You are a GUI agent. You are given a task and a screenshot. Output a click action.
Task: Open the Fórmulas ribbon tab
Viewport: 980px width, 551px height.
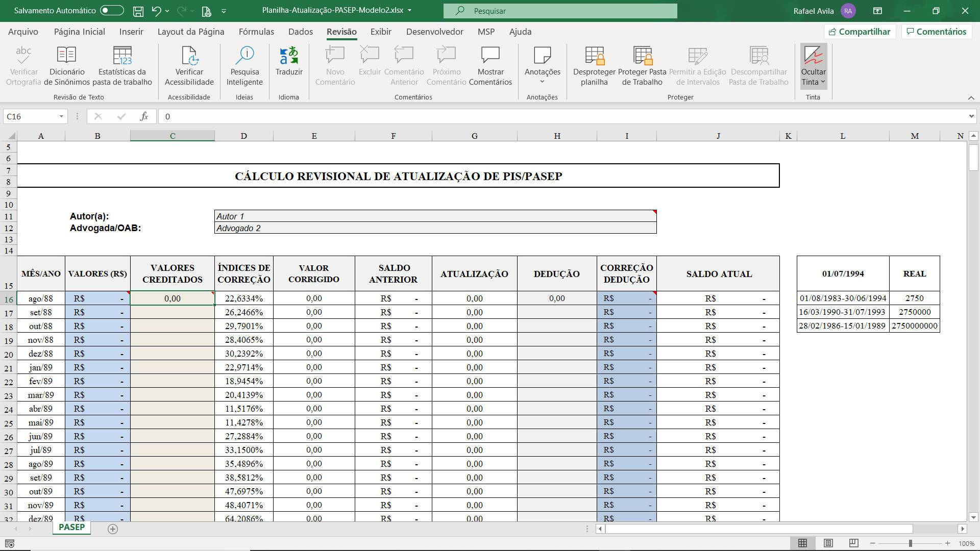pos(256,32)
